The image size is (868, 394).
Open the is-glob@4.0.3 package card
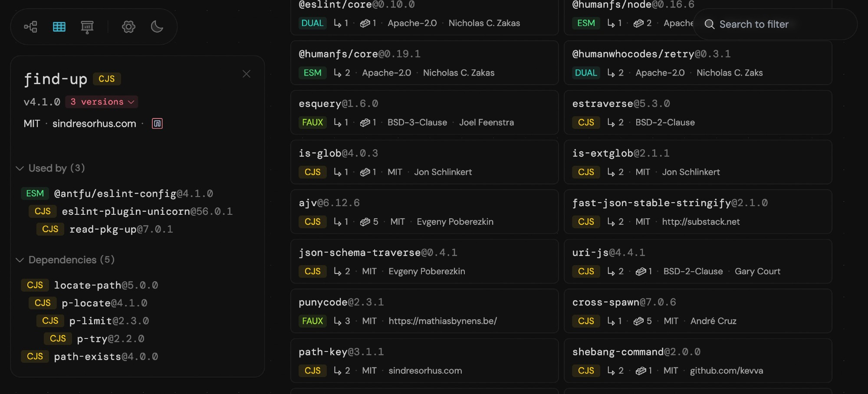tap(424, 162)
